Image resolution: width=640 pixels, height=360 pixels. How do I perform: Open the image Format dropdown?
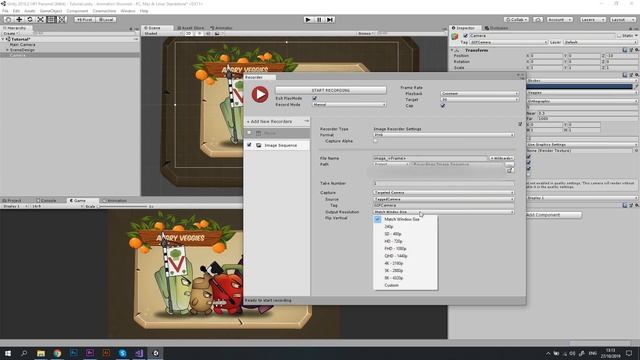pyautogui.click(x=444, y=135)
